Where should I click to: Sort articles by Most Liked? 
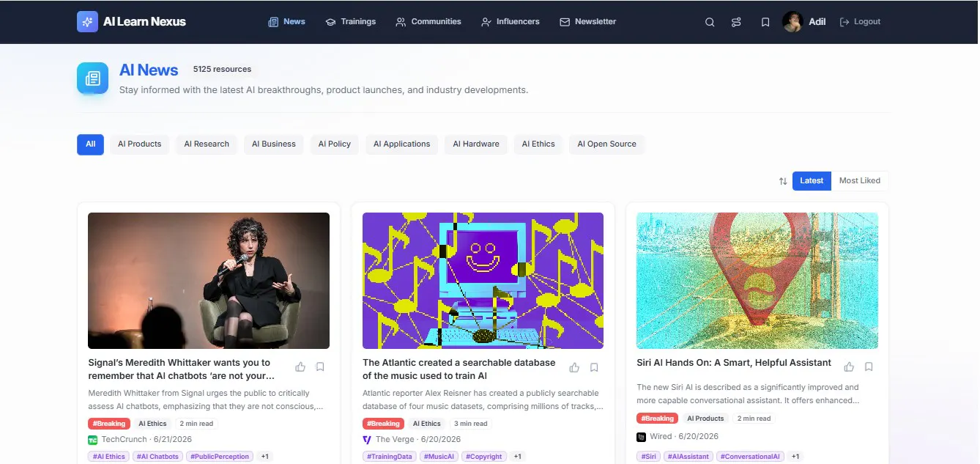point(860,181)
